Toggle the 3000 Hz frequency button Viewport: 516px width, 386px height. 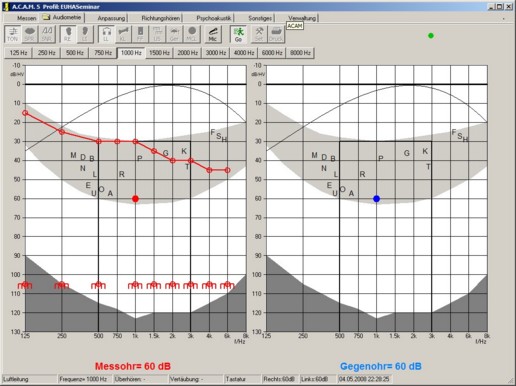point(216,53)
